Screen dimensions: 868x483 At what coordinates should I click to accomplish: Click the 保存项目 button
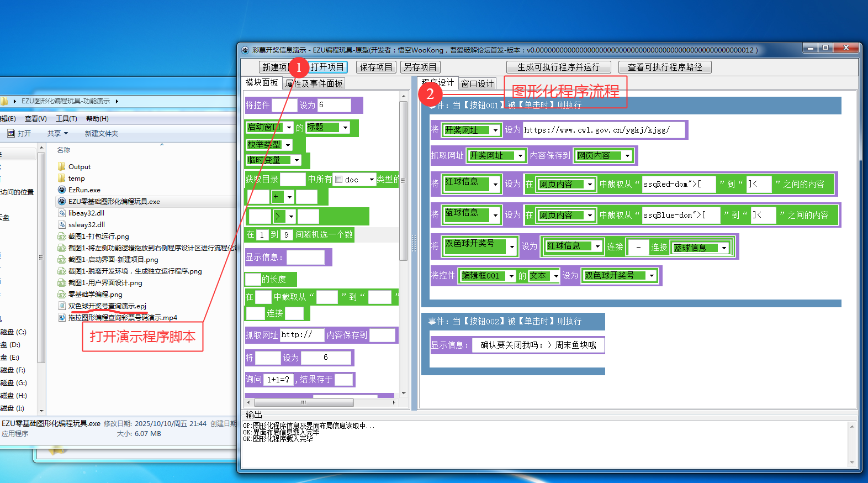[376, 67]
